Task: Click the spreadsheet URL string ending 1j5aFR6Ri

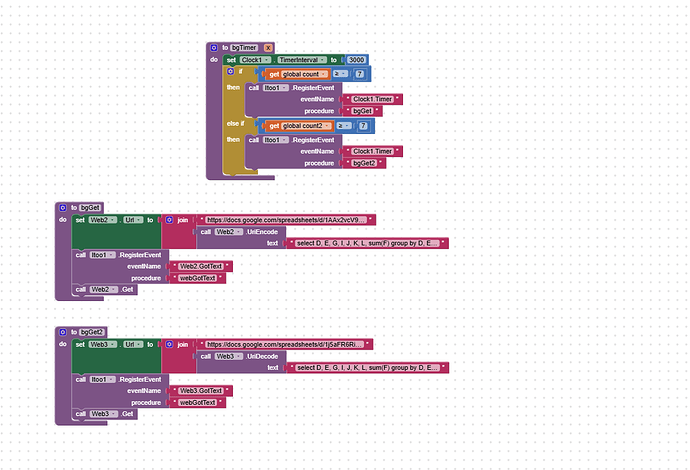Action: [285, 345]
